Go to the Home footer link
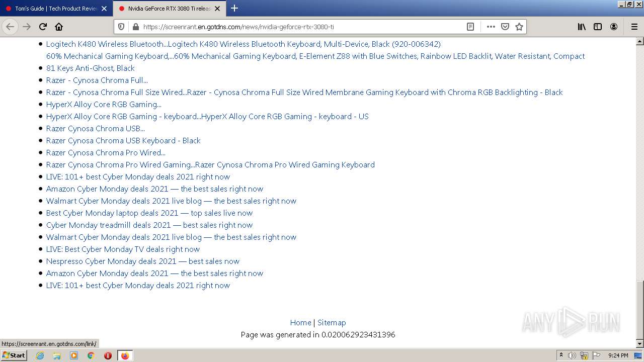Viewport: 644px width, 362px height. click(301, 323)
